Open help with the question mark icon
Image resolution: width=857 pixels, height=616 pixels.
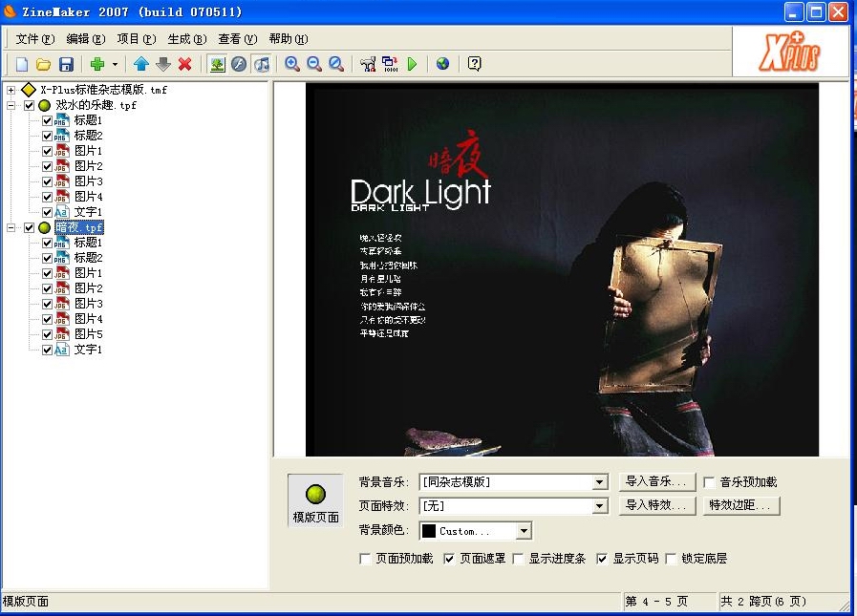tap(475, 65)
